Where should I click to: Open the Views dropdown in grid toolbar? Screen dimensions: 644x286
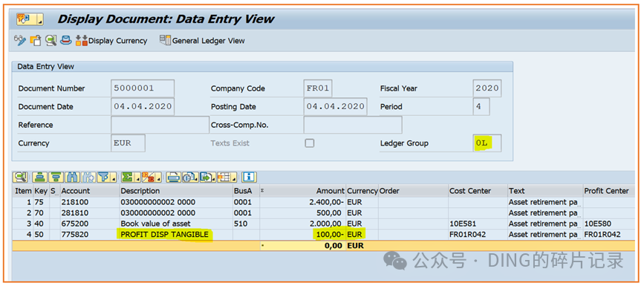tap(190, 177)
